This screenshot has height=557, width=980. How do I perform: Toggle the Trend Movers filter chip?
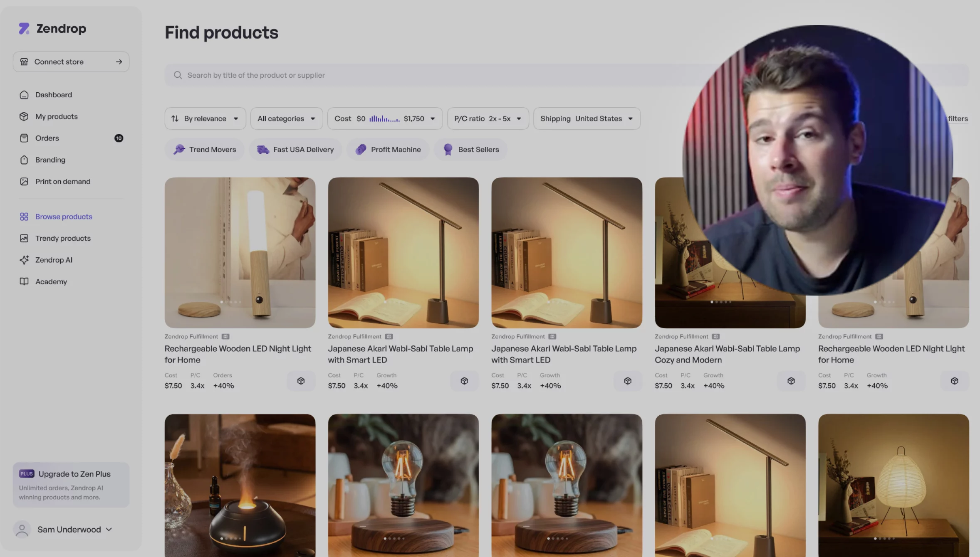tap(205, 150)
